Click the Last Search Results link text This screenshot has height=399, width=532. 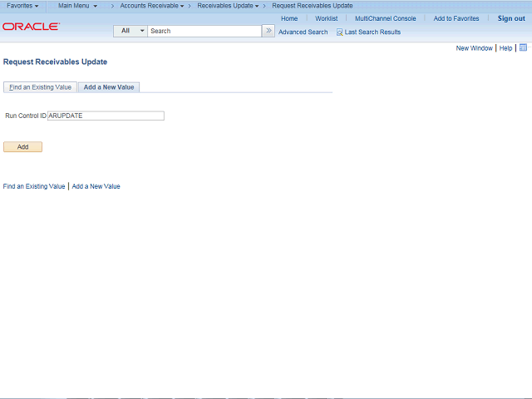[x=372, y=32]
